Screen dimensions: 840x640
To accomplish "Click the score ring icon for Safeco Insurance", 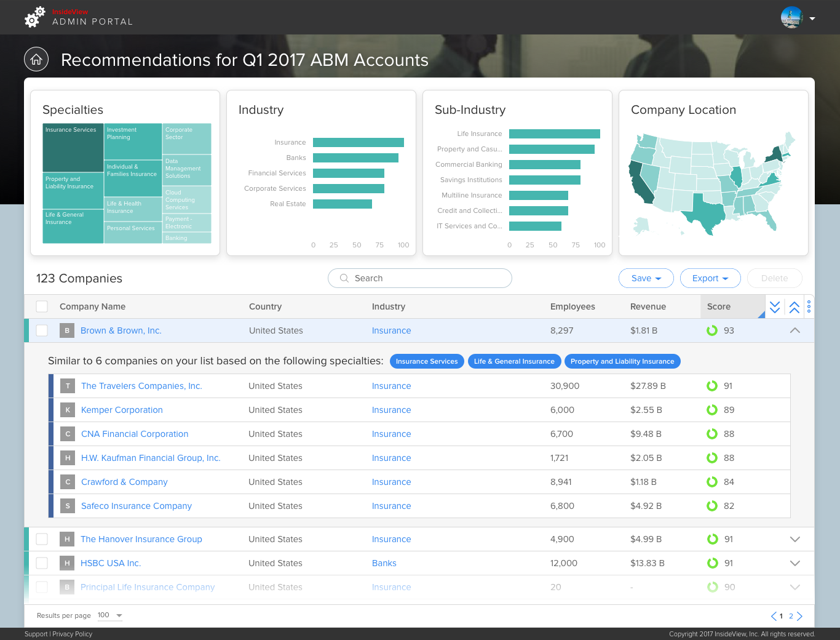I will pos(712,506).
